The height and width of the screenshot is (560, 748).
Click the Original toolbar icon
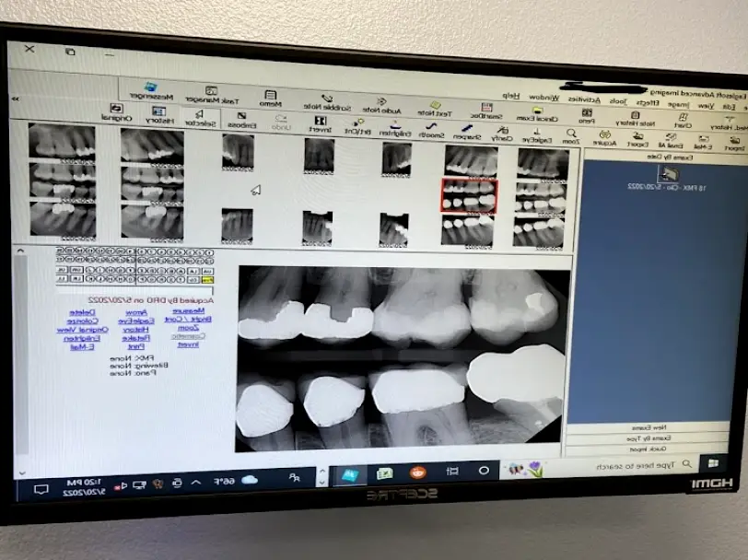point(116,112)
